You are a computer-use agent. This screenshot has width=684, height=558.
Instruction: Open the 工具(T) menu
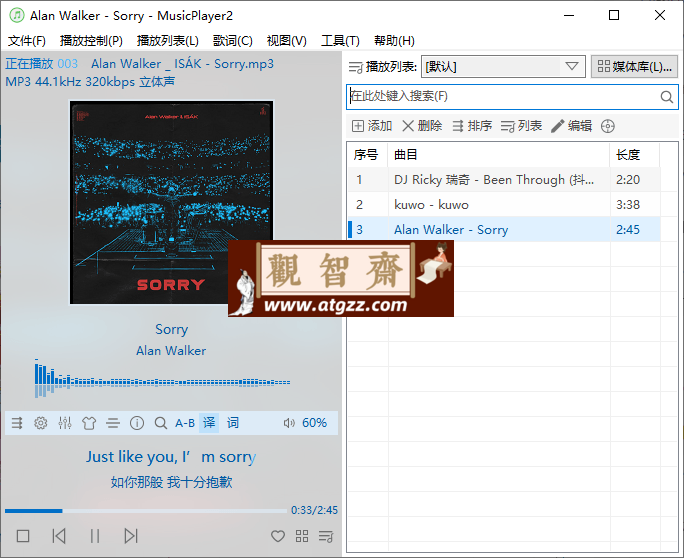tap(340, 41)
